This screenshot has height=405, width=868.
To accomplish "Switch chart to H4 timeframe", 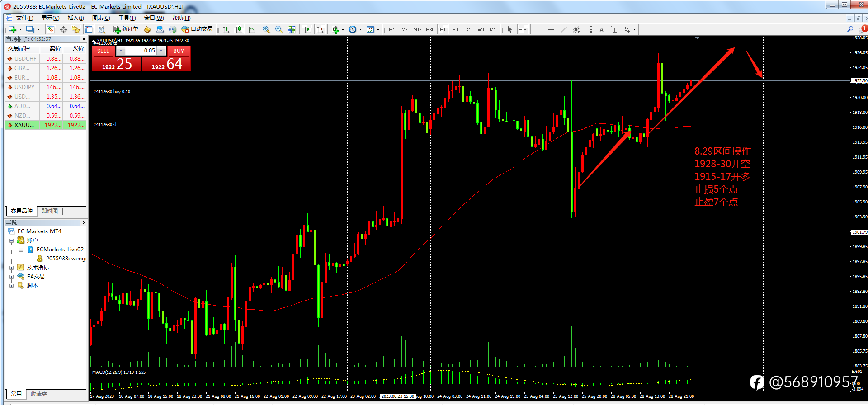I will (455, 29).
